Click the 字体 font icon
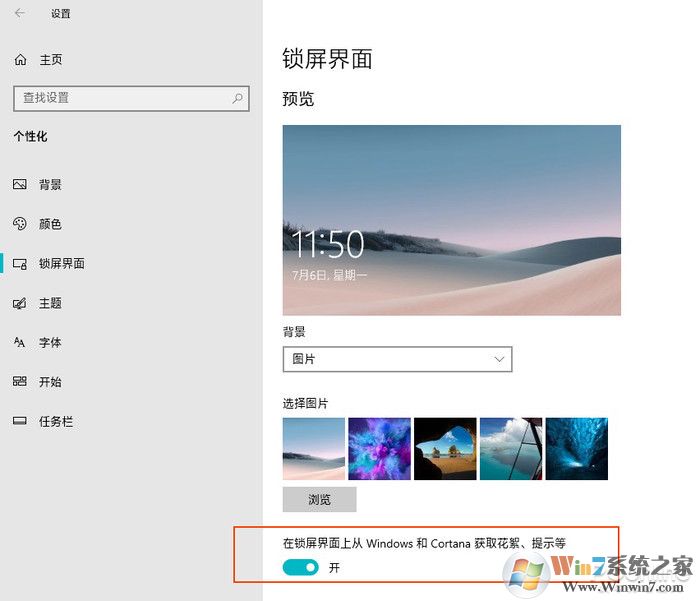The height and width of the screenshot is (601, 700). click(20, 342)
